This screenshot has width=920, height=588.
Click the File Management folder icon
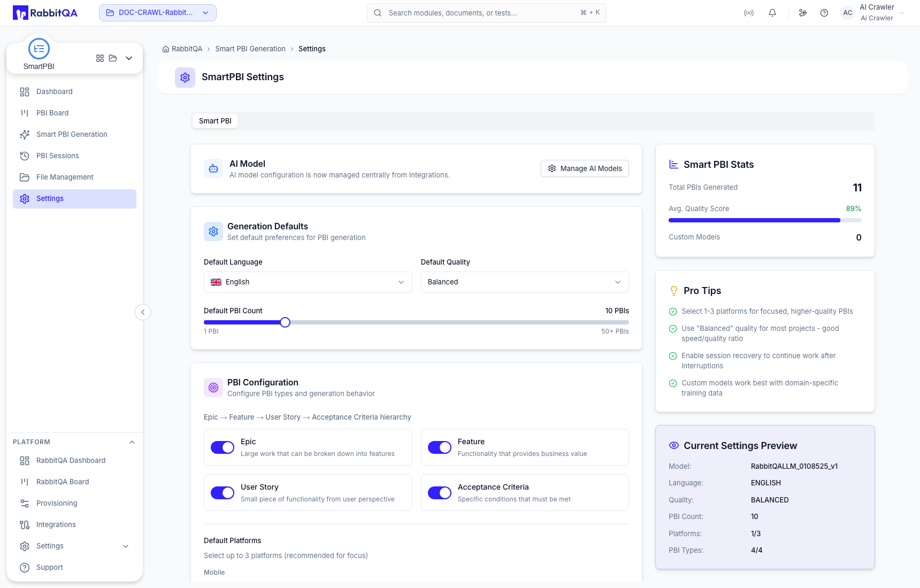click(25, 177)
